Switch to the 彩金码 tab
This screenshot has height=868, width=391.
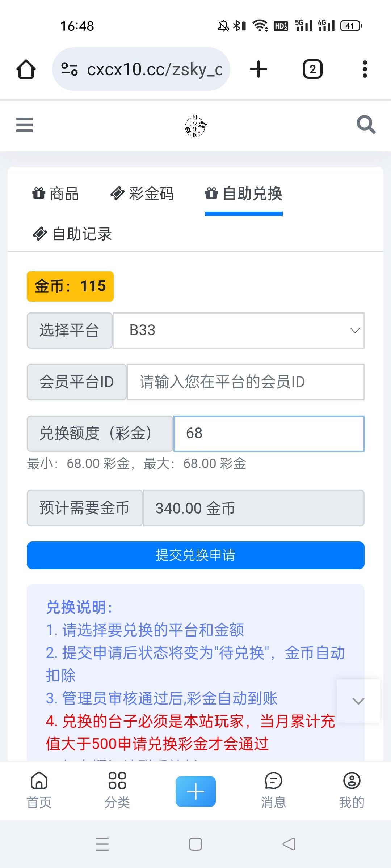(x=142, y=194)
